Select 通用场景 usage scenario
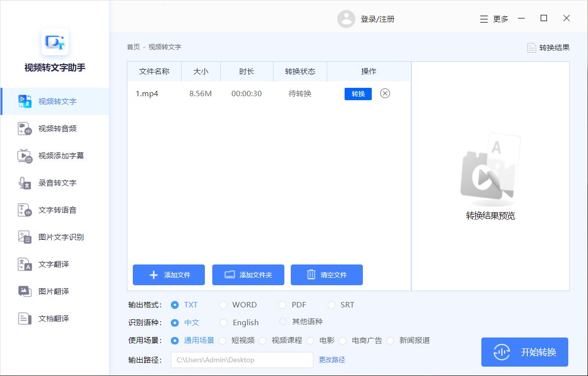Viewport: 588px width, 376px height. point(174,340)
